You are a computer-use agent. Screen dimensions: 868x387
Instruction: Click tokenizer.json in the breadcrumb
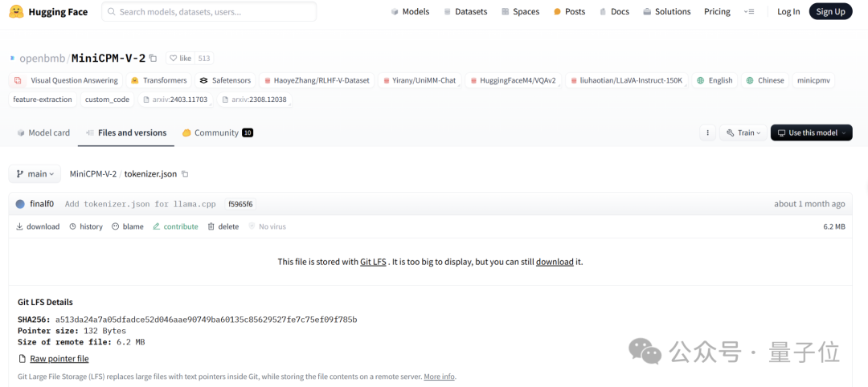(150, 173)
